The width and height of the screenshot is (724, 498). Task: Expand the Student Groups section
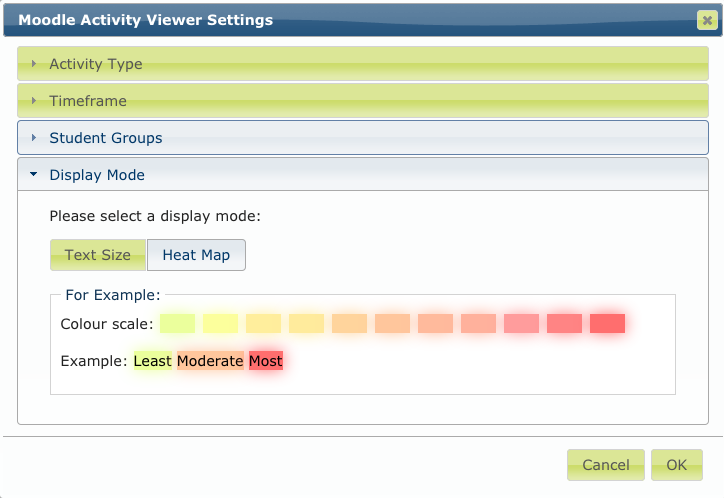pyautogui.click(x=105, y=138)
